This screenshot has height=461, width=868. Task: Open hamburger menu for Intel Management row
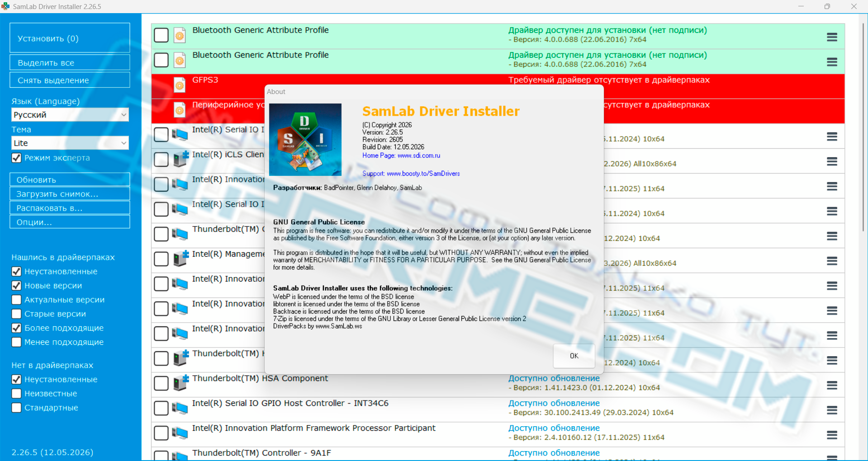coord(832,261)
